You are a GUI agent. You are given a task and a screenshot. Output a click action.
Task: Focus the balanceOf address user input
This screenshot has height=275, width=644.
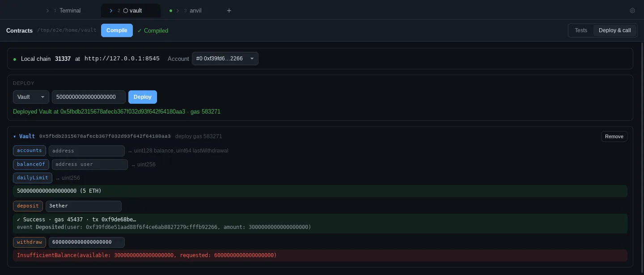tap(90, 164)
